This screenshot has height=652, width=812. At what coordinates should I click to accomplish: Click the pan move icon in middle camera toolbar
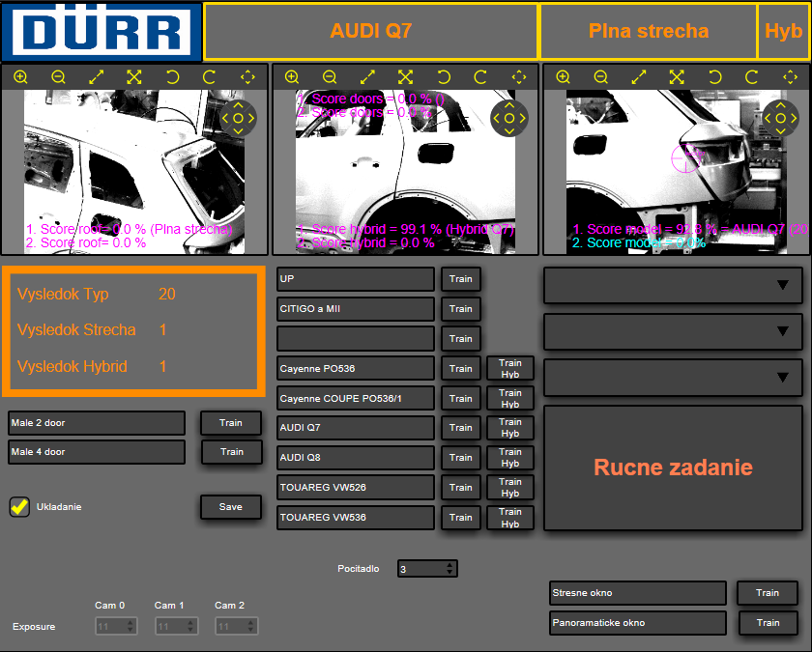(x=519, y=77)
